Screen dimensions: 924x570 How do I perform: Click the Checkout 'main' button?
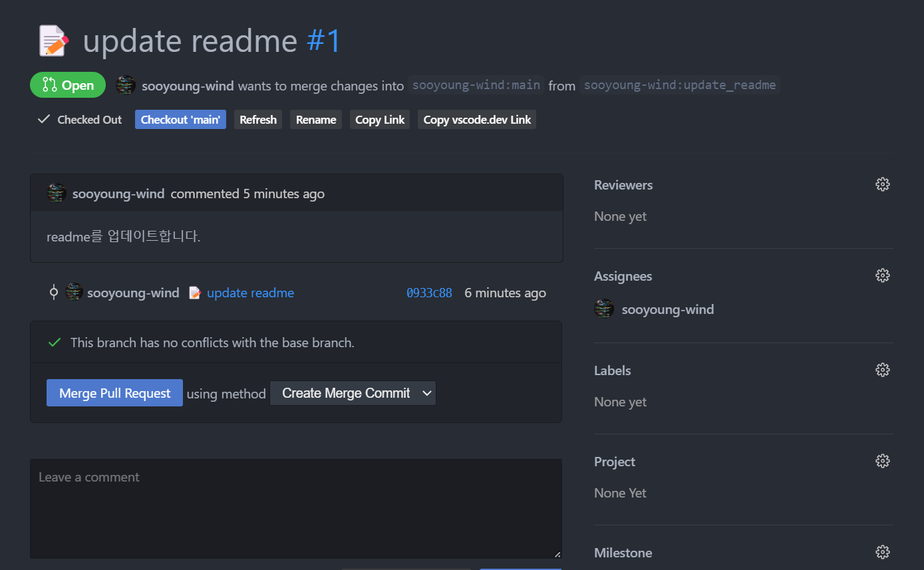(180, 120)
